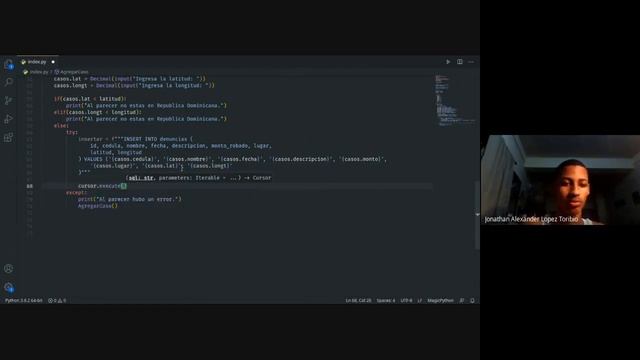Click the casos.longt Decimal input line

(134, 86)
